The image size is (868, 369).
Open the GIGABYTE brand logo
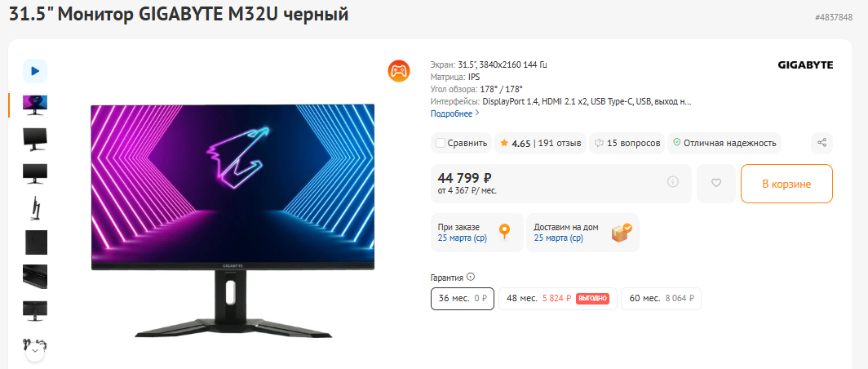(x=805, y=64)
